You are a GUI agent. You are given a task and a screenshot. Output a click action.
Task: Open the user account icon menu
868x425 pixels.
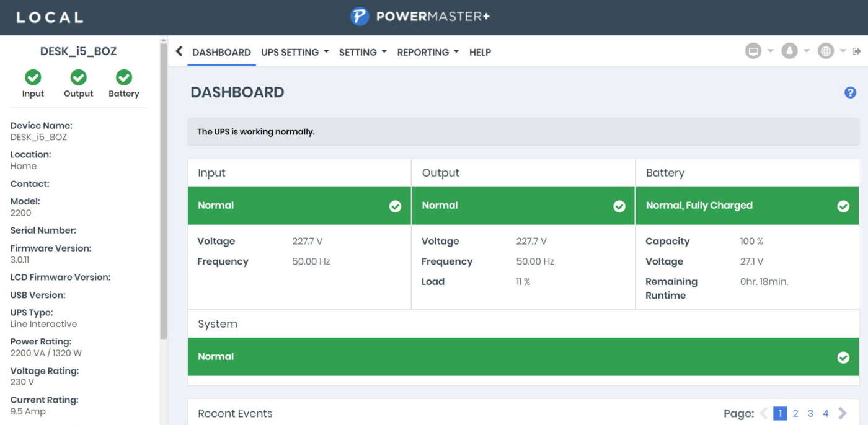(x=789, y=51)
